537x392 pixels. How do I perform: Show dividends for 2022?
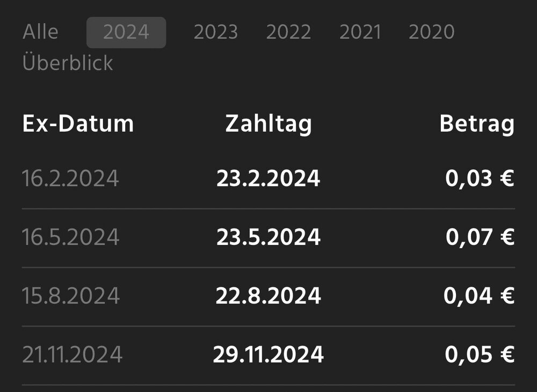[288, 32]
